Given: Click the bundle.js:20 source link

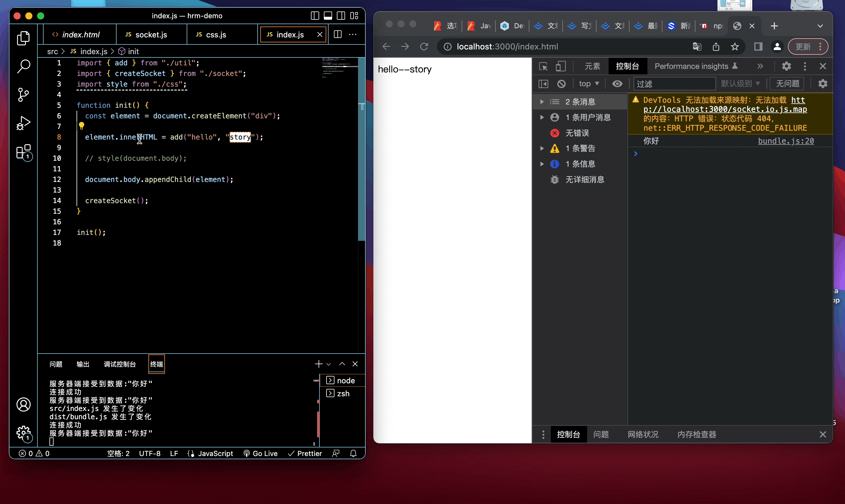Looking at the screenshot, I should tap(786, 141).
